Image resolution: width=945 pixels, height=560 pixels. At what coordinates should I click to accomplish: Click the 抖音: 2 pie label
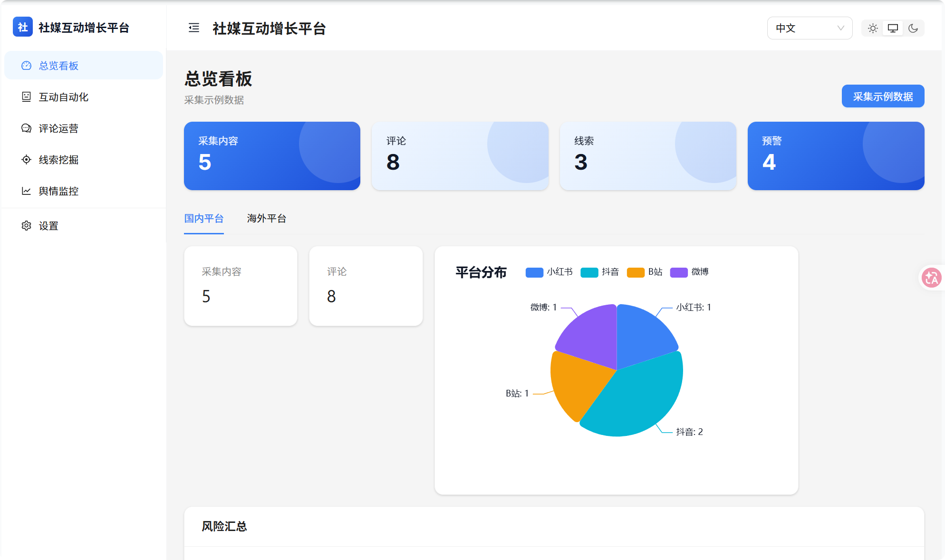pyautogui.click(x=689, y=432)
